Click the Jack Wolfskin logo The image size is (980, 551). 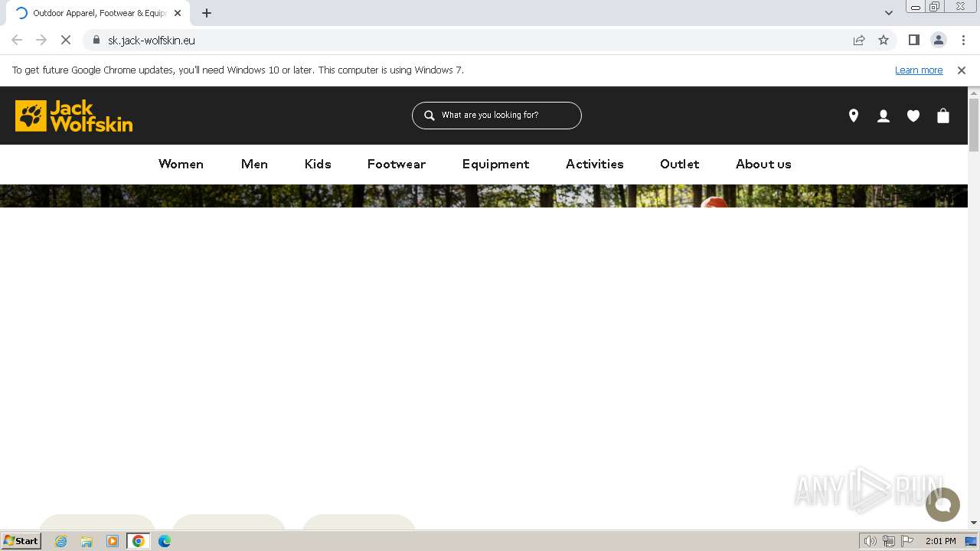73,116
